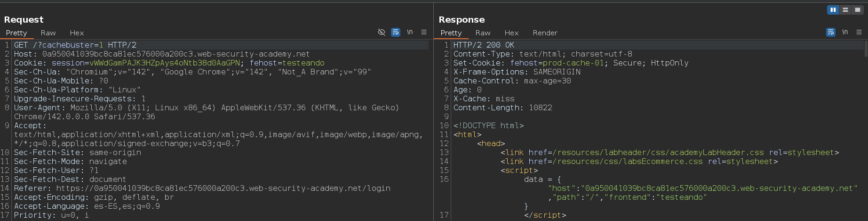Open the Response panel hamburger options menu
Screen dimensions: 868x221
[x=859, y=32]
